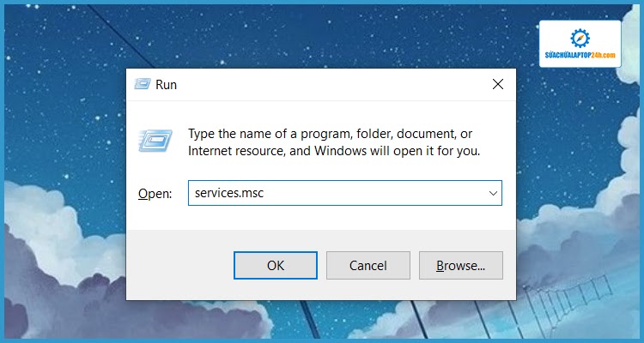Image resolution: width=644 pixels, height=343 pixels.
Task: Open the Browse... file picker
Action: pos(460,266)
